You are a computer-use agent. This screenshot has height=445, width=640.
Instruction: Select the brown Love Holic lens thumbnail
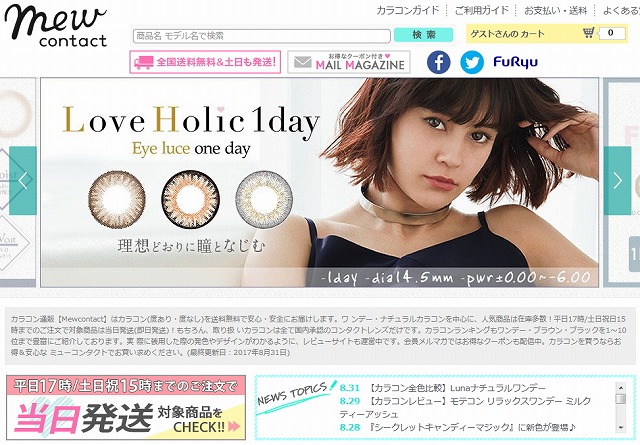click(x=117, y=199)
